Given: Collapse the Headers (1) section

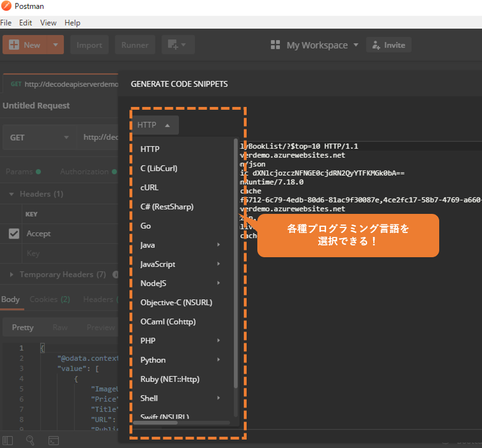Looking at the screenshot, I should 11,194.
